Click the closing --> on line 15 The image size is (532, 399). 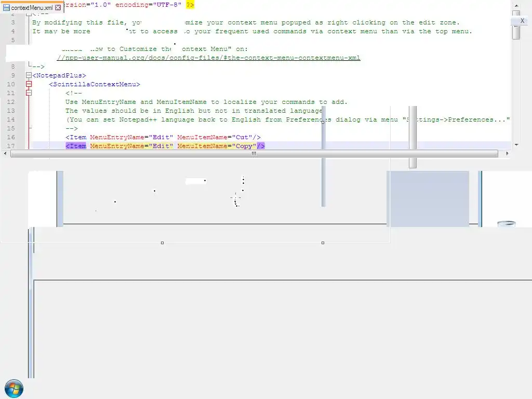[x=72, y=128]
